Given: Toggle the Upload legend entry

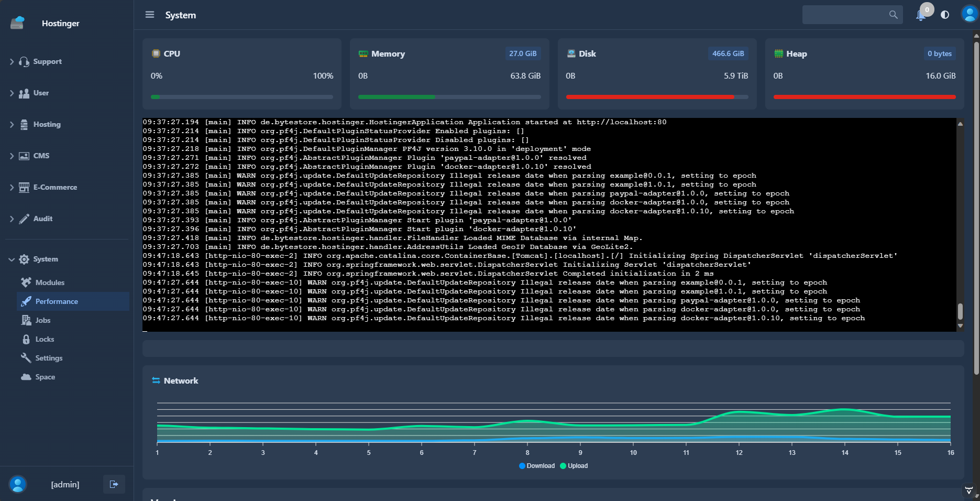Looking at the screenshot, I should tap(574, 466).
